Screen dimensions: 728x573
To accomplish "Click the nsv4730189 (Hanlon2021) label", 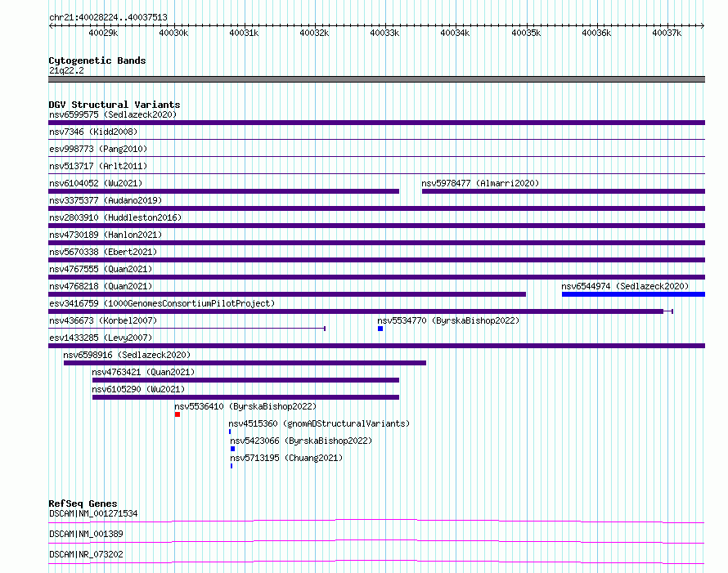I will pos(106,235).
